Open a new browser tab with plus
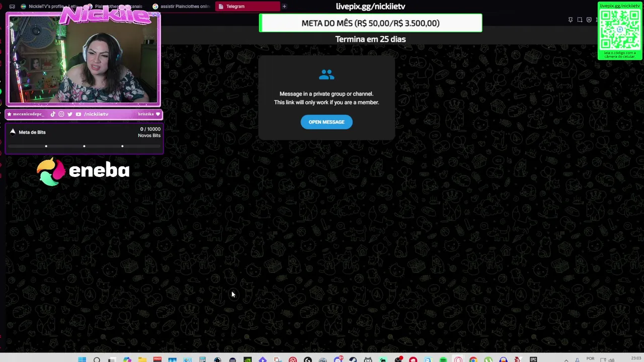Viewport: 644px width, 362px height. click(x=284, y=6)
